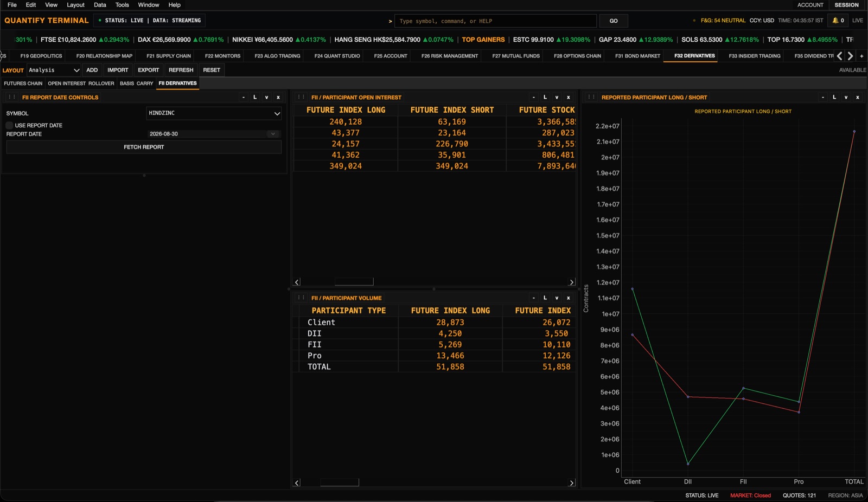Screen dimensions: 868x502
Task: Click L icon on Reported Participant Long/Short panel
Action: (834, 98)
